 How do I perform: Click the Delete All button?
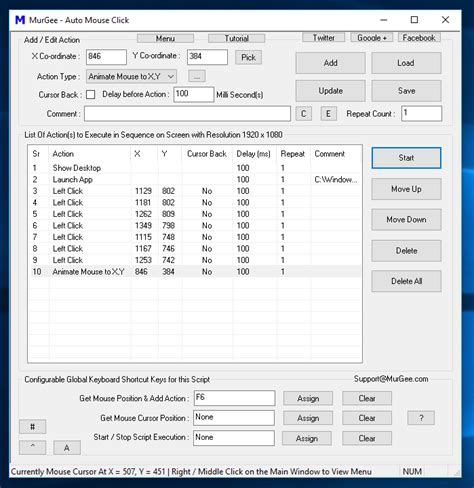pos(406,281)
